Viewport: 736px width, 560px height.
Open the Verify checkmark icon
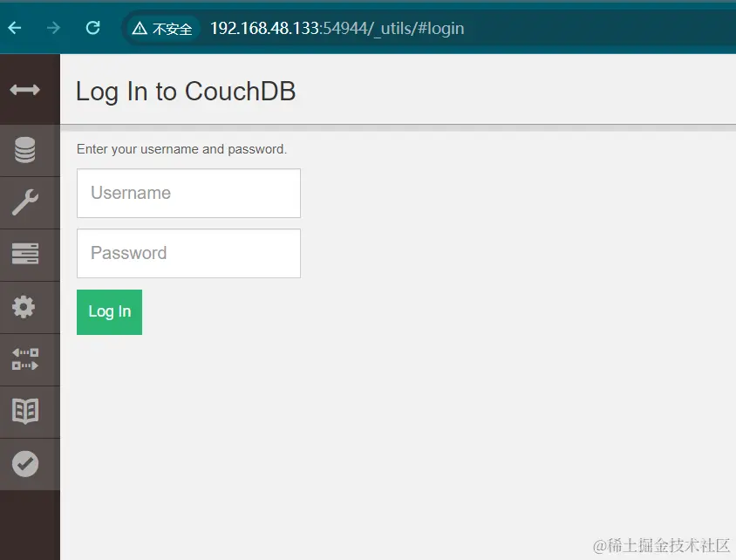click(x=25, y=464)
